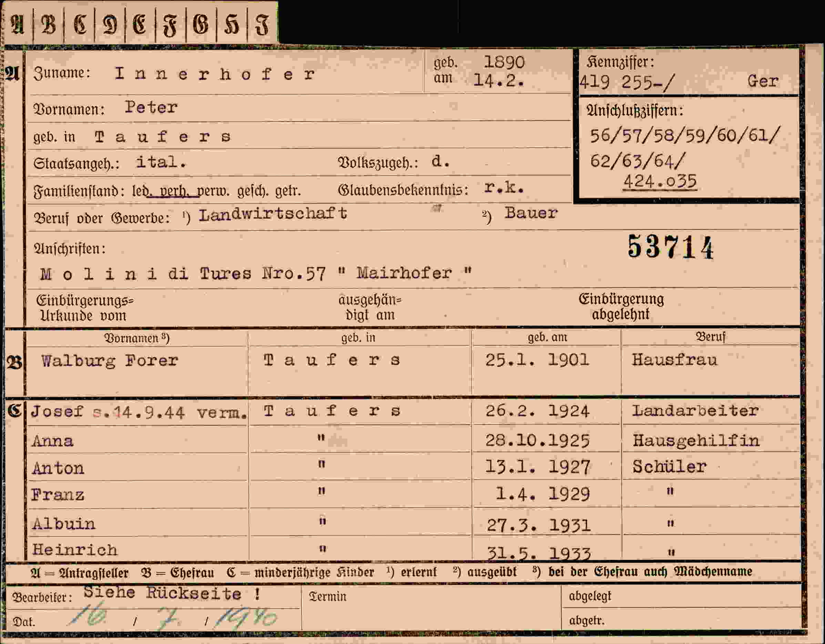The image size is (825, 644).
Task: Click Anna's birth date "28.10.1925"
Action: pos(538,440)
